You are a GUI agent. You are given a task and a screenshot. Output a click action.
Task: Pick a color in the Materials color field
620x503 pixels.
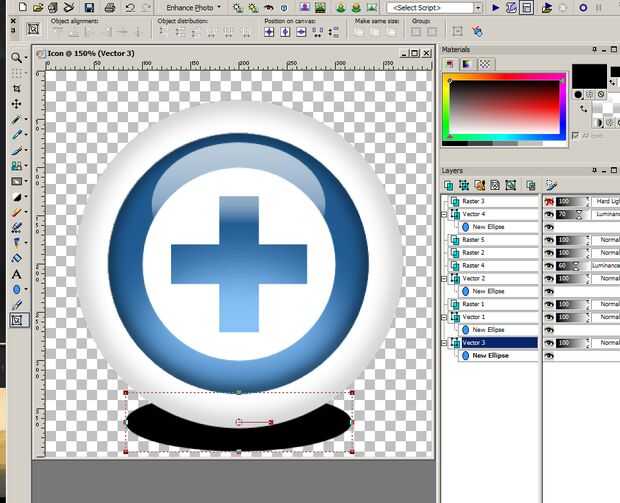pyautogui.click(x=505, y=107)
